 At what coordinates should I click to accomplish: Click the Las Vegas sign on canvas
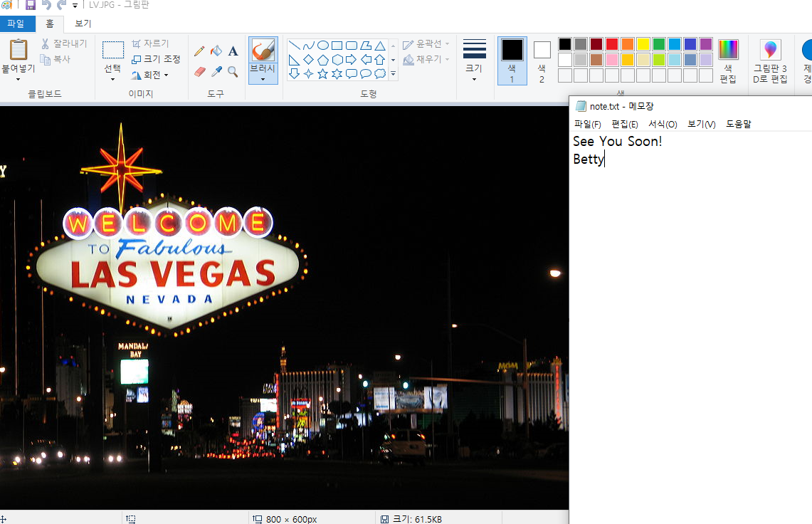[x=167, y=264]
